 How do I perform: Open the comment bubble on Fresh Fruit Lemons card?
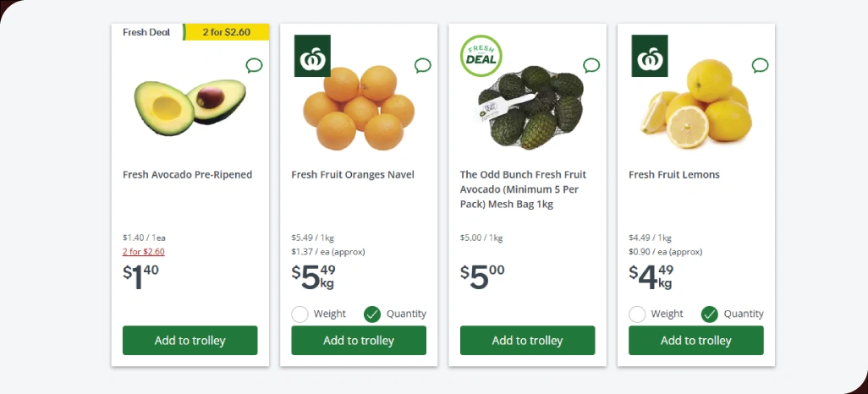click(760, 65)
